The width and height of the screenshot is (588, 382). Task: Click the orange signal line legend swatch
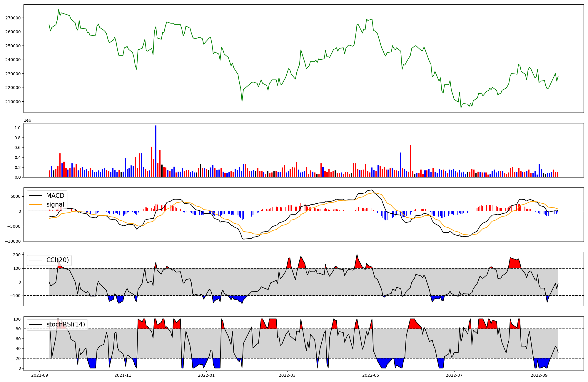coord(36,205)
